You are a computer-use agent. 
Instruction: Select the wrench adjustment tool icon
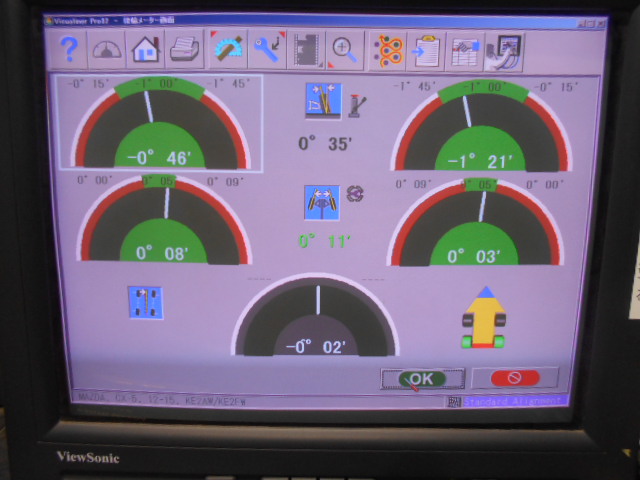(x=267, y=50)
